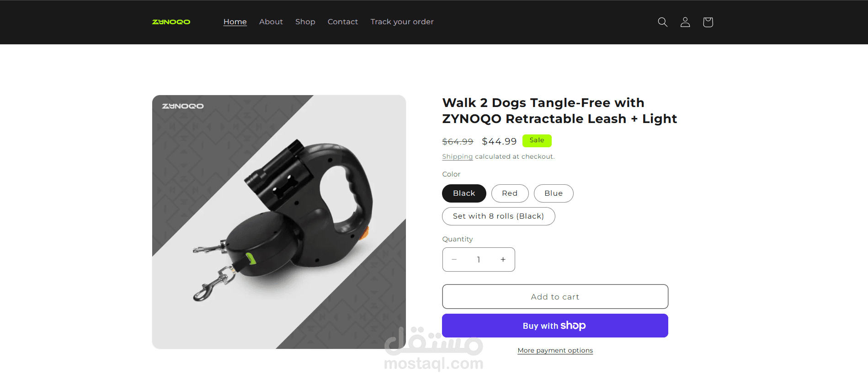Click the ZYNOQO logo in header
Screen dimensions: 868x380
pos(171,22)
